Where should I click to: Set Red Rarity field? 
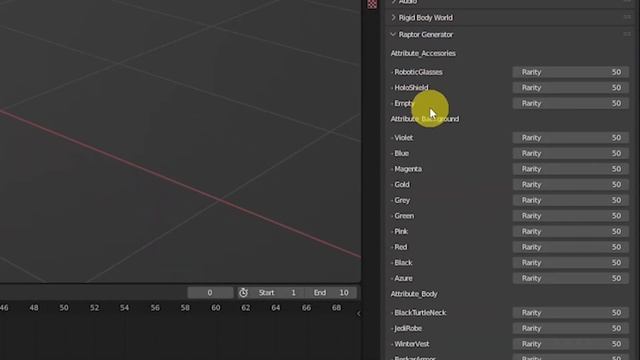pyautogui.click(x=571, y=247)
